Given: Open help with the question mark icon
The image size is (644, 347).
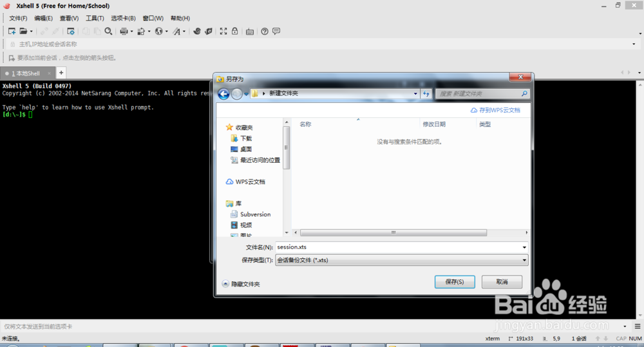Looking at the screenshot, I should click(x=265, y=31).
